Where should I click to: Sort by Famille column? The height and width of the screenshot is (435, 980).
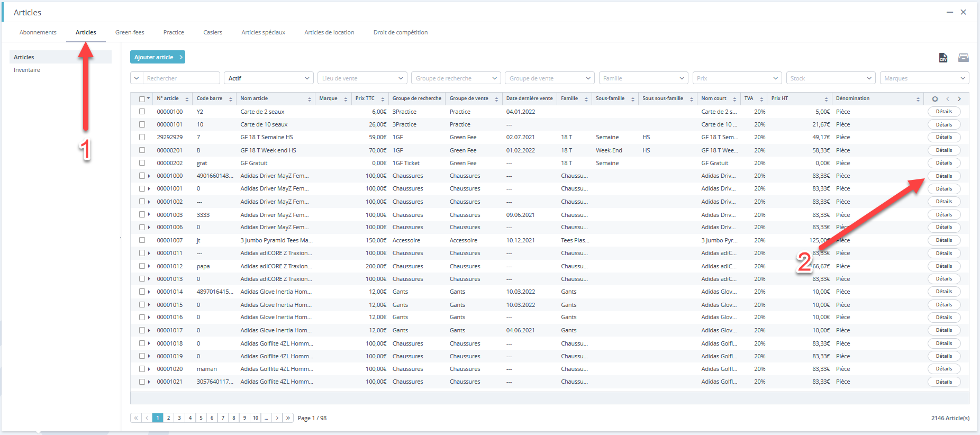[586, 99]
